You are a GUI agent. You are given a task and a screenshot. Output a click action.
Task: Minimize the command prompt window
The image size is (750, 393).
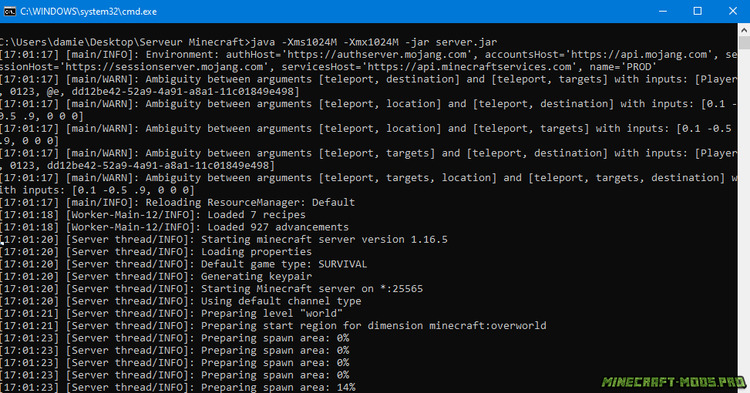pyautogui.click(x=662, y=11)
